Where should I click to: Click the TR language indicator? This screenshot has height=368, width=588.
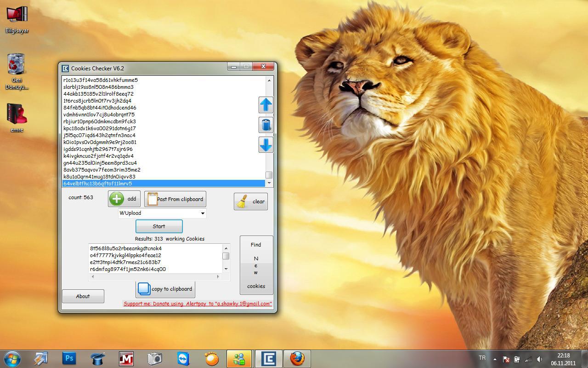(482, 357)
